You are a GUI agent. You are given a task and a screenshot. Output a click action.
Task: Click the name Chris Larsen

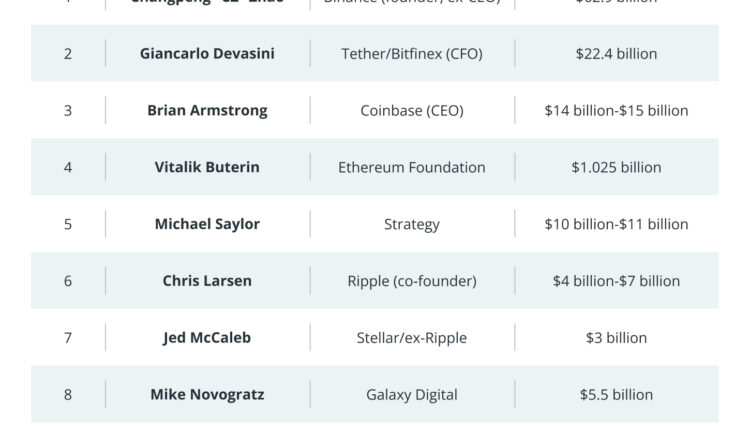207,281
